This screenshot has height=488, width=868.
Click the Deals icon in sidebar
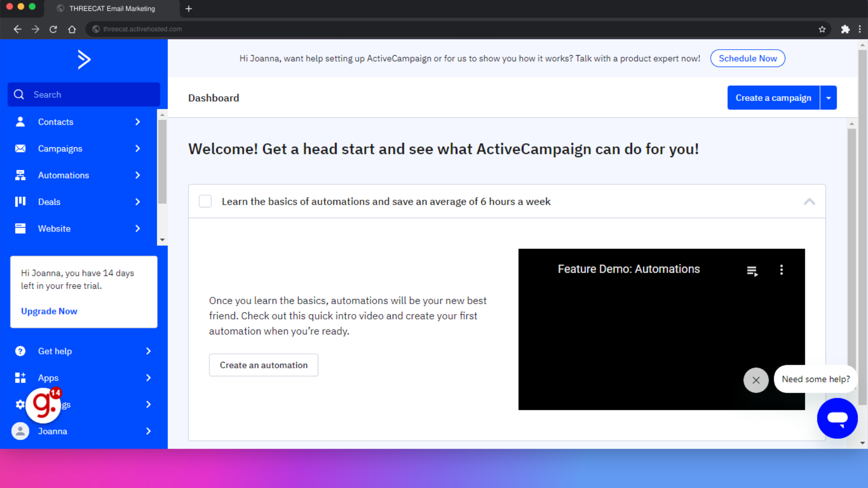click(x=20, y=202)
